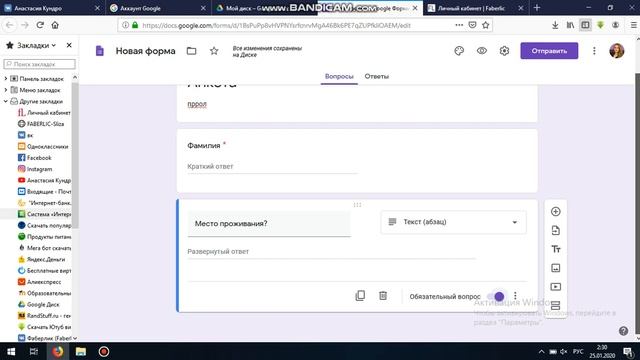The height and width of the screenshot is (360, 640).
Task: Reload the page
Action: click(40, 25)
